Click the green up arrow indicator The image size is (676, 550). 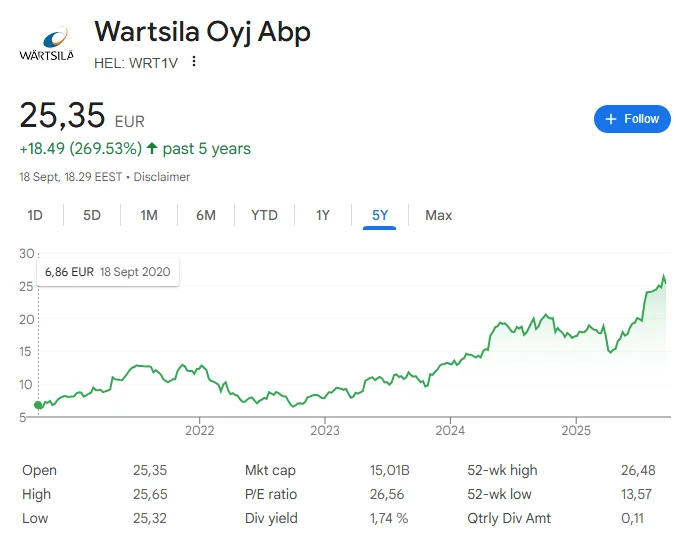[x=152, y=149]
